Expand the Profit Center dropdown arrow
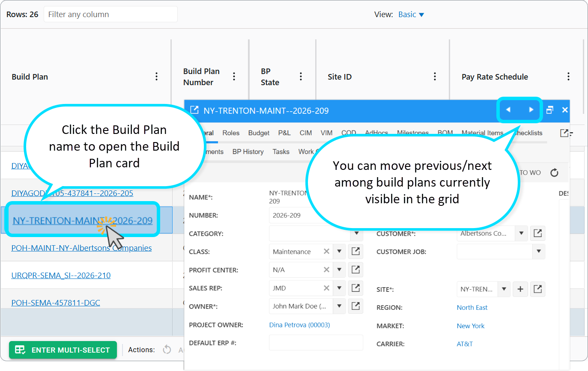 tap(339, 270)
